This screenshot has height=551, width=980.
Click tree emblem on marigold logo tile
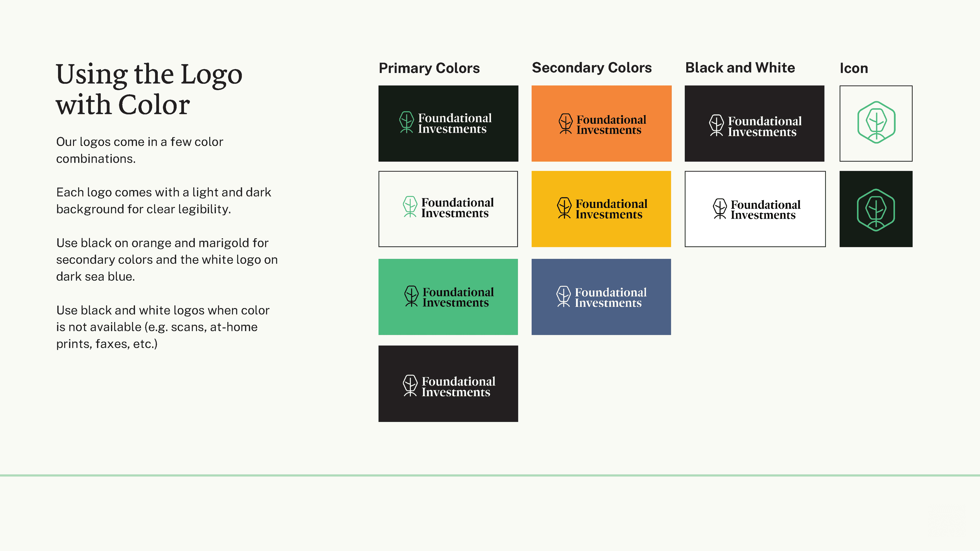[x=564, y=208]
